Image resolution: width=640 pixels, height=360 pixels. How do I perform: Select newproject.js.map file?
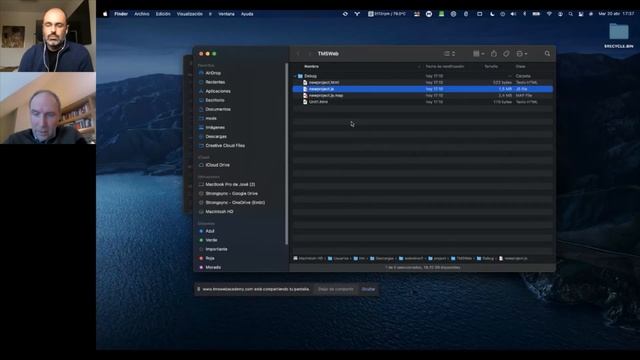(422, 96)
